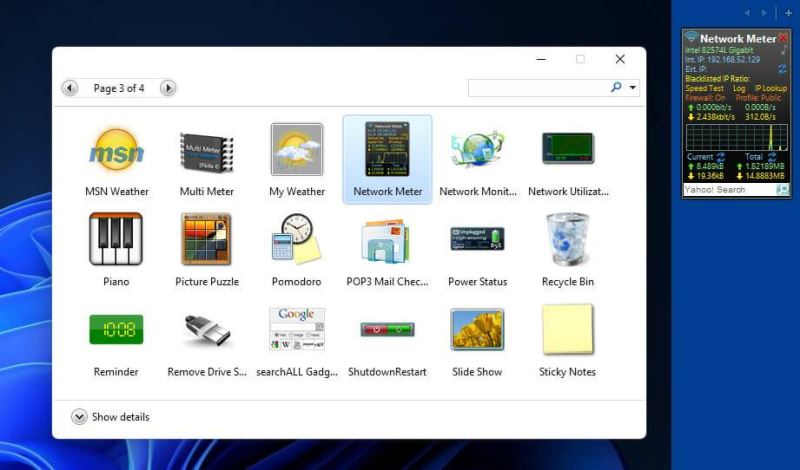Select the Multi Meter gadget
Screen dimensions: 800x470
(x=206, y=151)
